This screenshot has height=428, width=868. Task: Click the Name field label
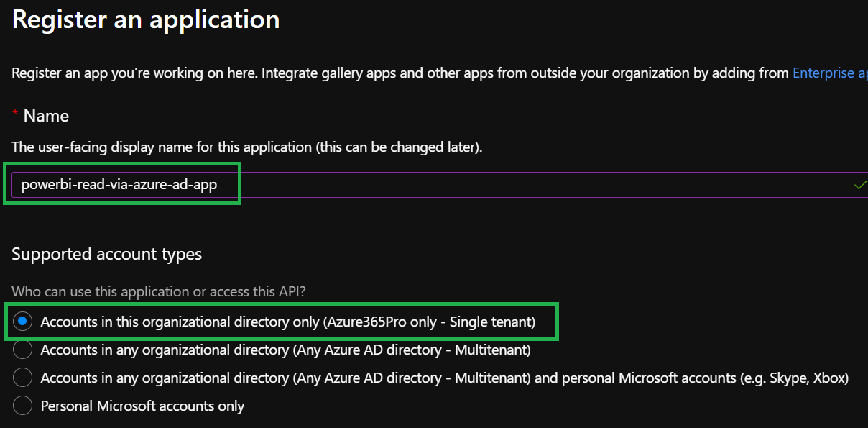(46, 116)
